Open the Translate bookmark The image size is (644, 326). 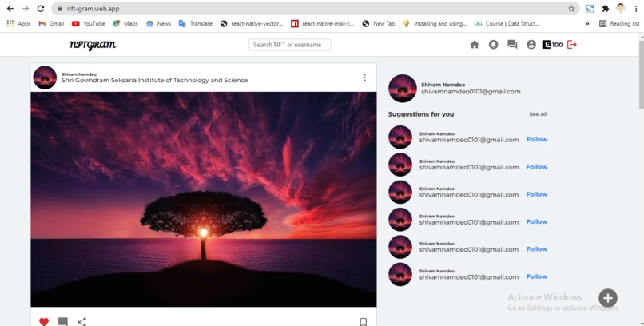(x=196, y=23)
